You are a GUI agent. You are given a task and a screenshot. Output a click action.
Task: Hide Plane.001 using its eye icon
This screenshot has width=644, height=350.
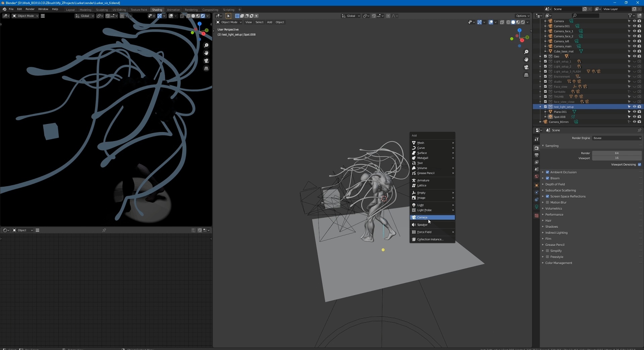tap(634, 112)
